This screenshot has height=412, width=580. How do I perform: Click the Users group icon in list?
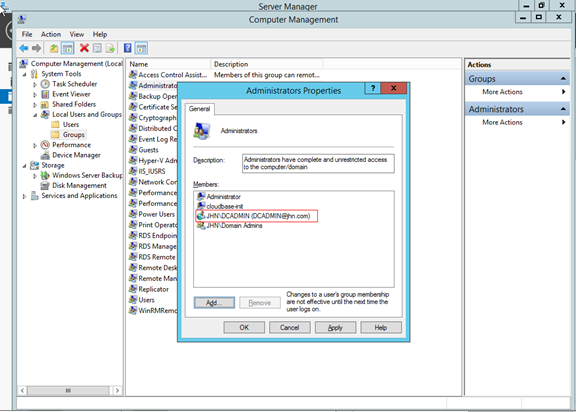[x=133, y=300]
